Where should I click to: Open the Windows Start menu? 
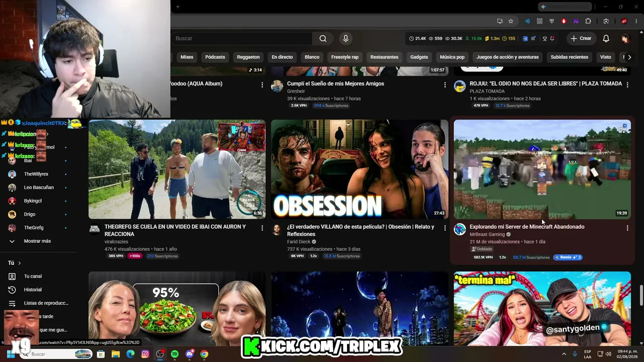(x=10, y=354)
